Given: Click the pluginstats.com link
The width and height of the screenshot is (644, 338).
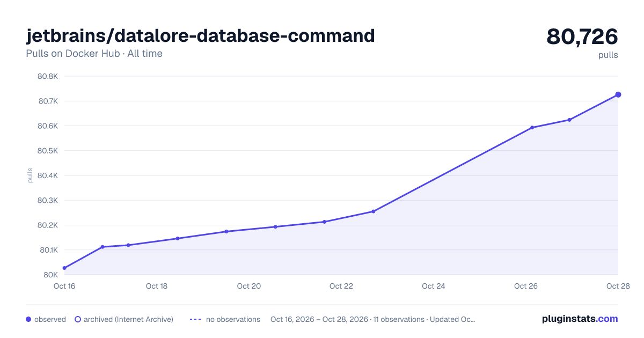Looking at the screenshot, I should click(580, 319).
